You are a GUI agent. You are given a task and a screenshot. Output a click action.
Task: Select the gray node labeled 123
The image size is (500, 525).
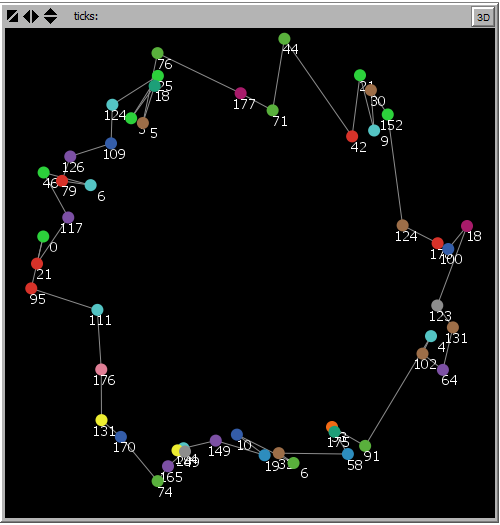click(437, 305)
